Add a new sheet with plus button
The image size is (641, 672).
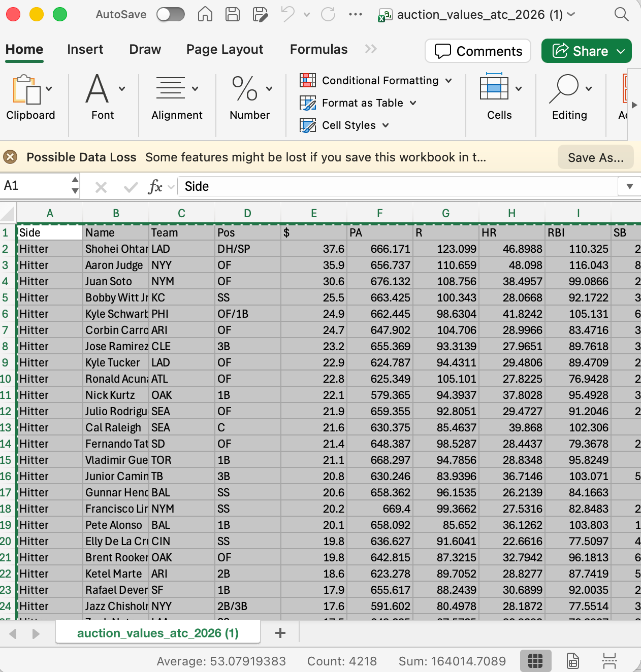[280, 633]
